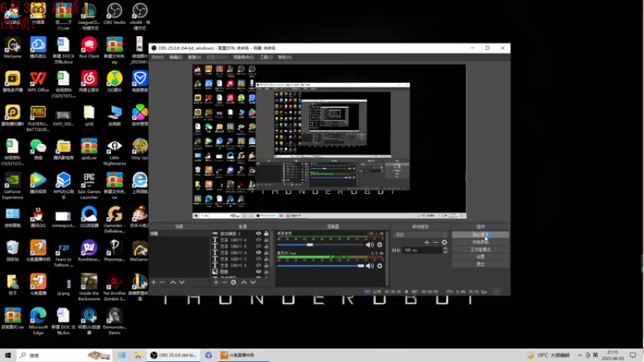This screenshot has width=644, height=362.
Task: Open 桌面音频 audio settings gear
Action: pyautogui.click(x=379, y=245)
